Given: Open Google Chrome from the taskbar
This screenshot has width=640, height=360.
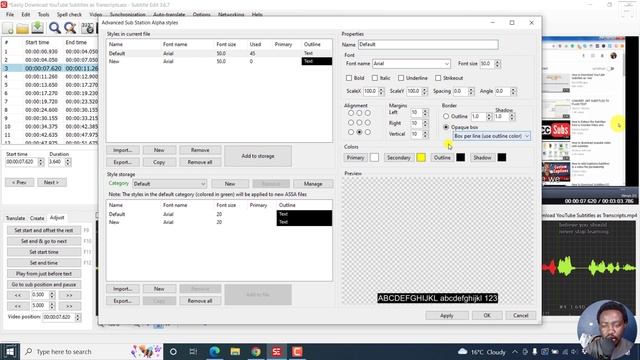Looking at the screenshot, I should tap(256, 351).
